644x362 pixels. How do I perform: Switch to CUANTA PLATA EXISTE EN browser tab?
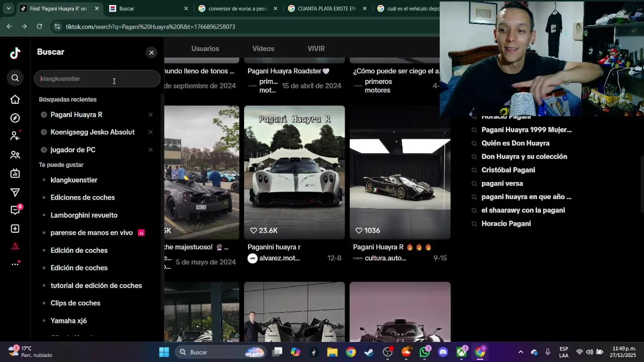coord(328,9)
